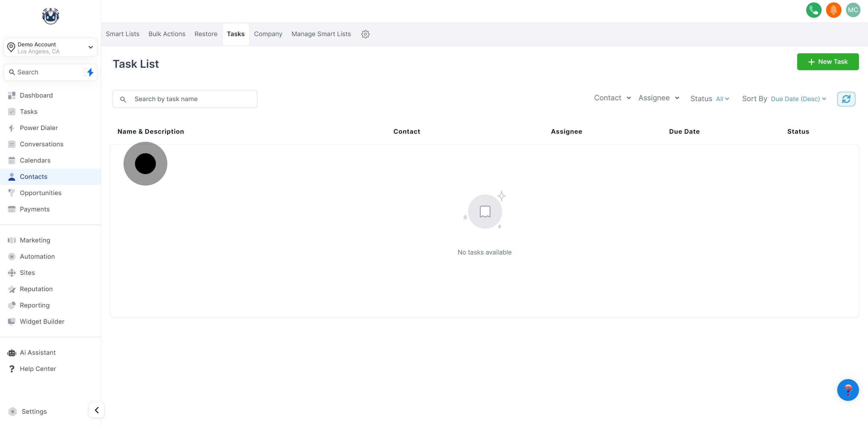868x427 pixels.
Task: Go to Power Dialer in sidebar
Action: tap(38, 128)
